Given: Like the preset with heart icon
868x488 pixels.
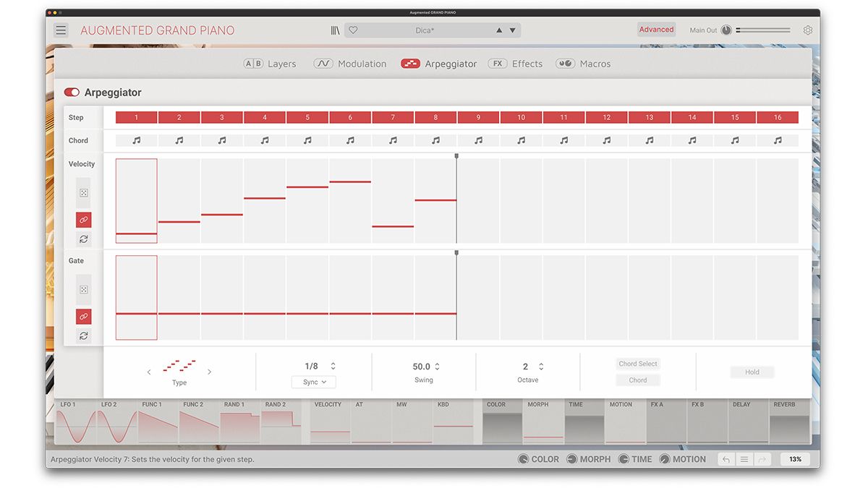Looking at the screenshot, I should 353,30.
